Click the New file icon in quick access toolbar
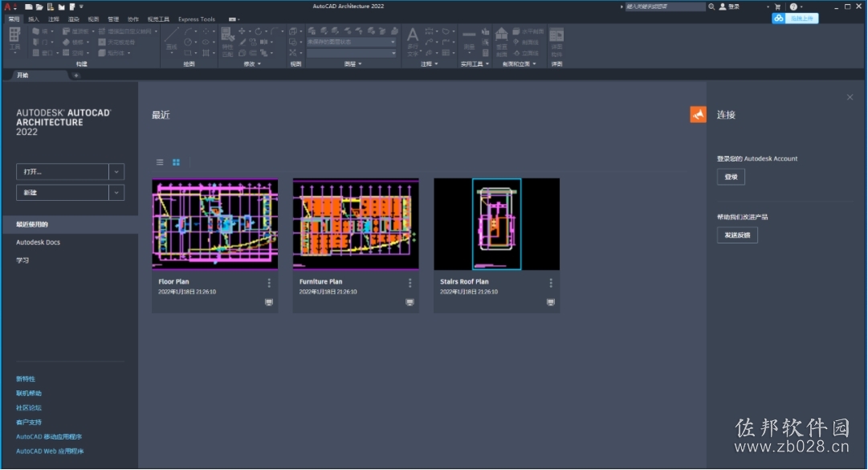Image resolution: width=868 pixels, height=470 pixels. pos(28,6)
